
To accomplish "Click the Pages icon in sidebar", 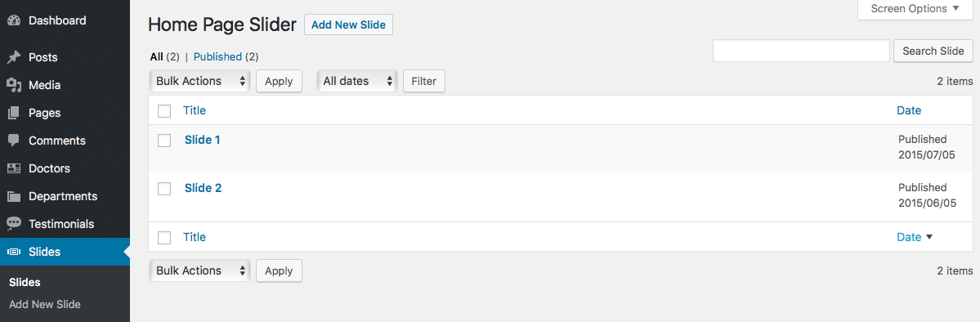I will [14, 113].
